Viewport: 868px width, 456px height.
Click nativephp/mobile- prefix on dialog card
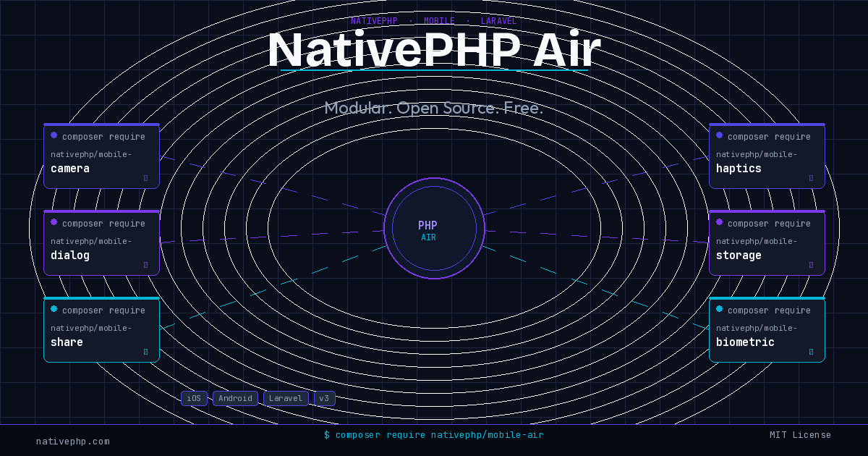click(91, 241)
